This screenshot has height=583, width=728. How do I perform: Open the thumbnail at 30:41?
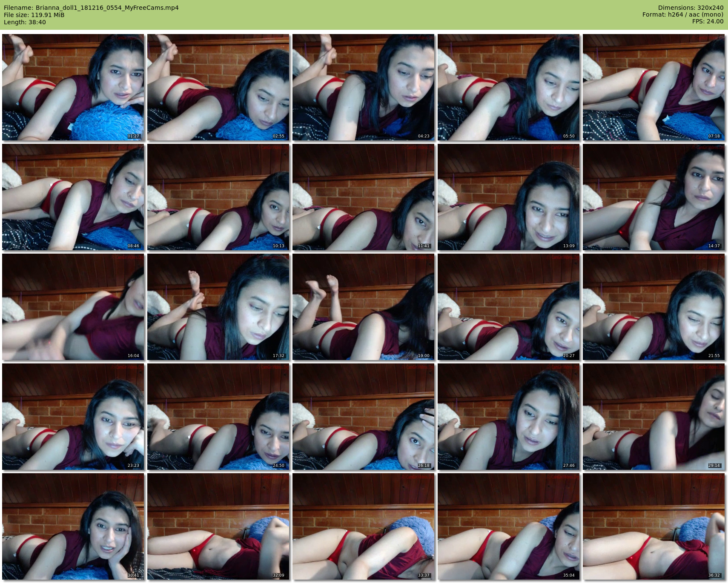pos(73,526)
